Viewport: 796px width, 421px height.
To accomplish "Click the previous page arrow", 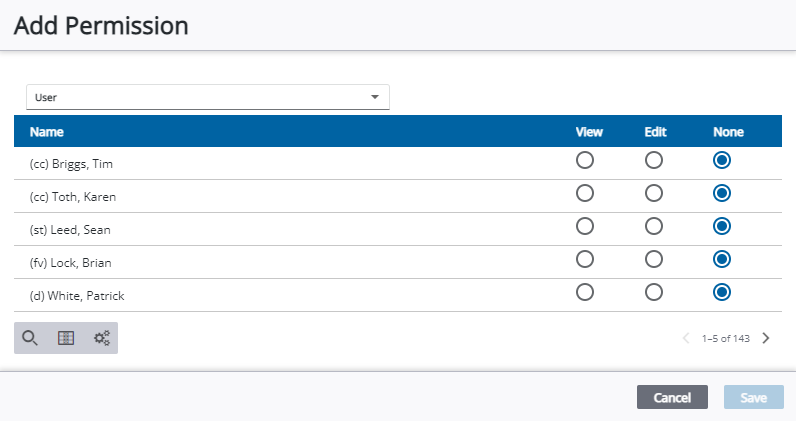I will pos(686,338).
